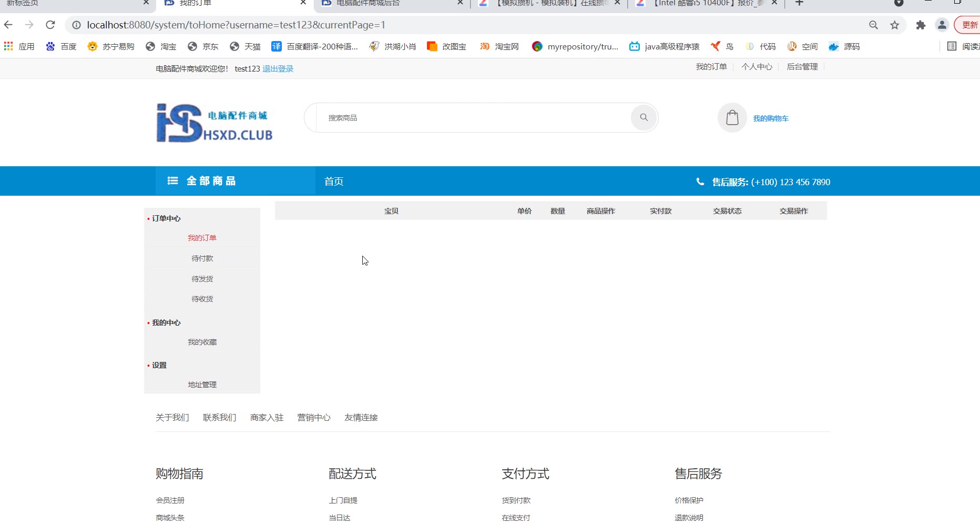
Task: Click the 货到付款 footer link
Action: (x=516, y=500)
